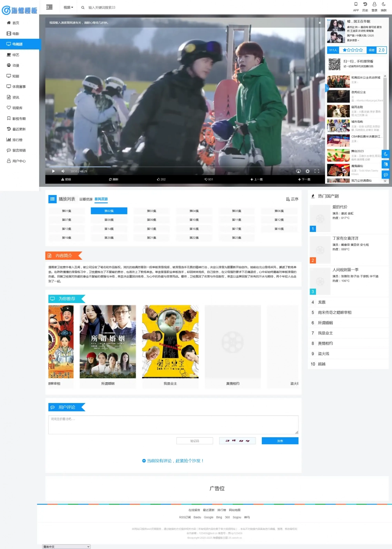Switch to the 豆瓣资源 source tab
Viewport: 392px width, 549px height.
(86, 199)
